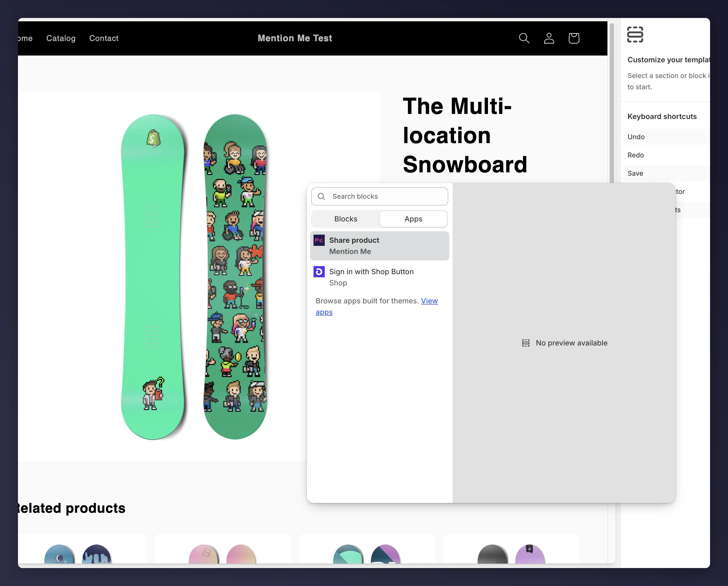Focus the Search blocks input field
Viewport: 728px width, 586px height.
click(x=379, y=196)
